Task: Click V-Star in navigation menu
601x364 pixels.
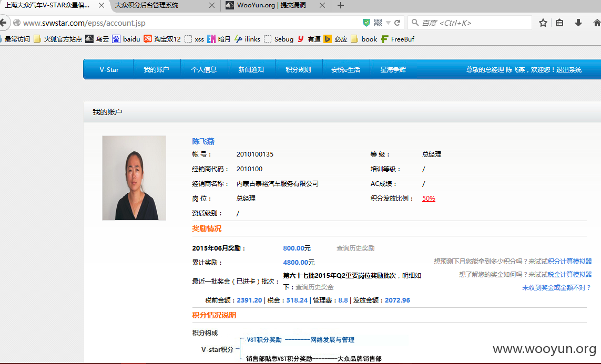Action: click(109, 70)
